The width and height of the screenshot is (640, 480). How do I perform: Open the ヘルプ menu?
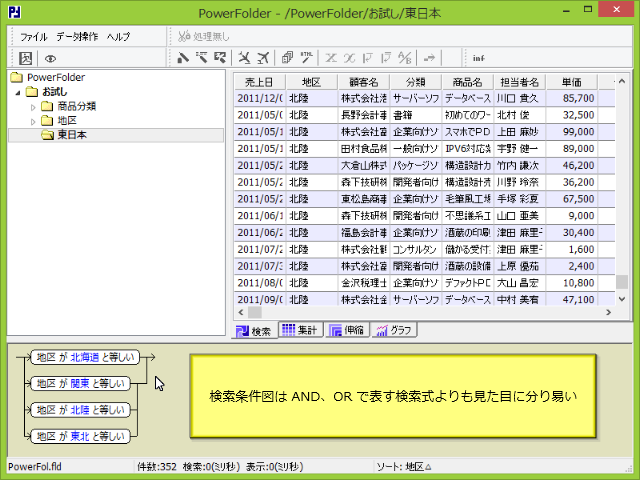tap(118, 37)
